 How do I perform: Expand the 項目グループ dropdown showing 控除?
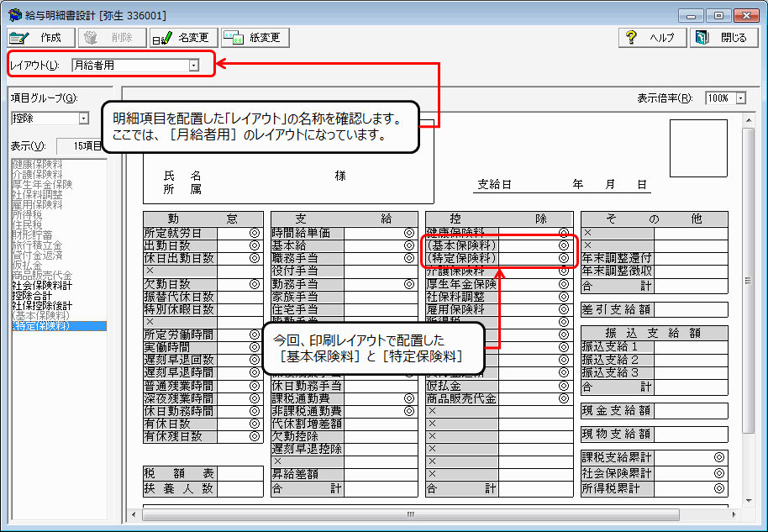(x=82, y=119)
